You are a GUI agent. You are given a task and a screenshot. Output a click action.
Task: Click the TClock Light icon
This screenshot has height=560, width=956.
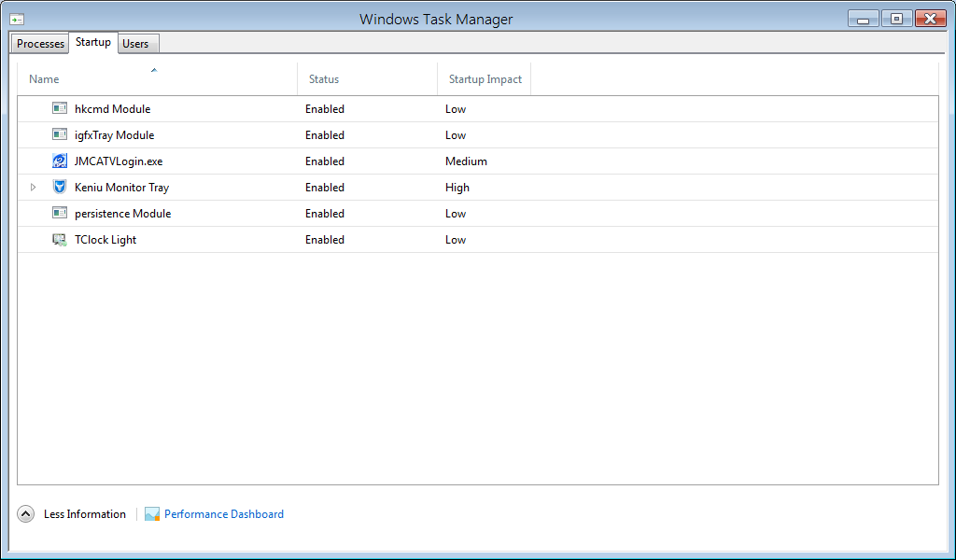pos(59,240)
